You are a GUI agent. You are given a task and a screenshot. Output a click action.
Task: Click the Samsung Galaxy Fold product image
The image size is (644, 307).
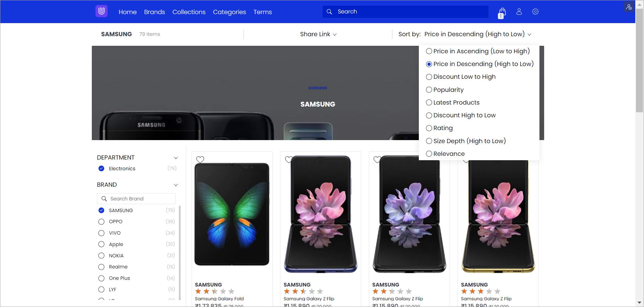click(232, 214)
